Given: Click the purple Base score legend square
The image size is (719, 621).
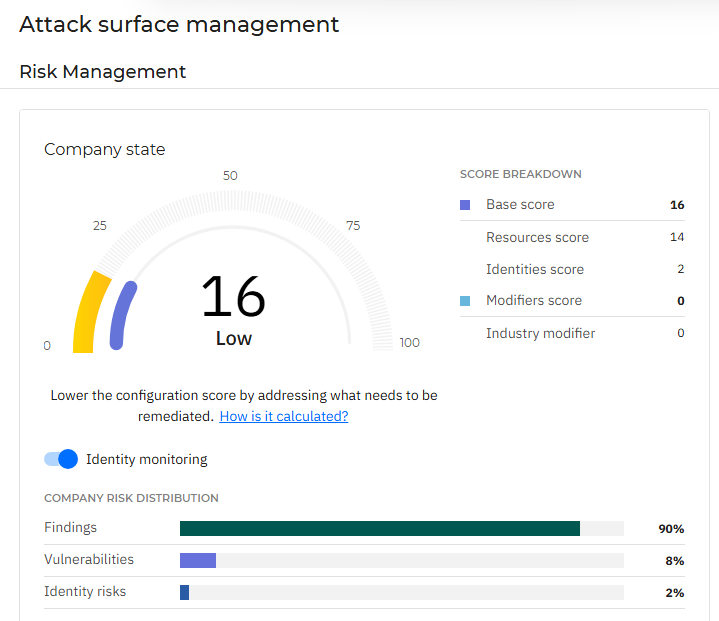Looking at the screenshot, I should coord(465,205).
